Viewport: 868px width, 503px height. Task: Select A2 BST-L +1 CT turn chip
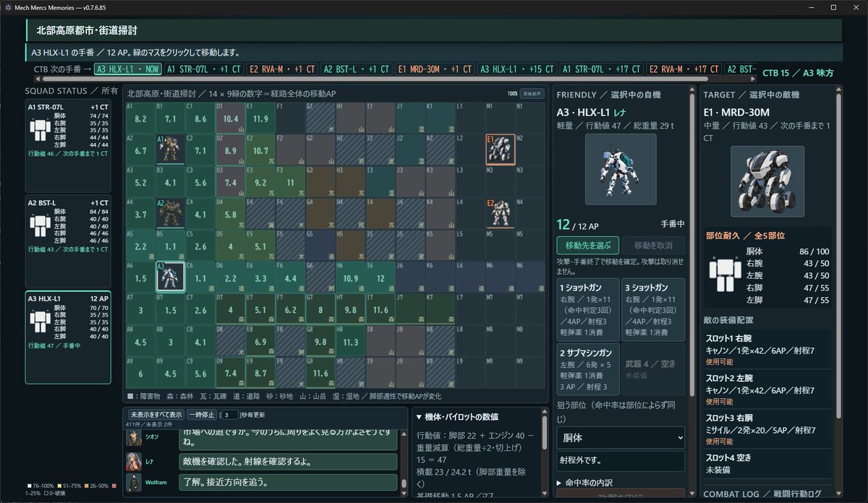pos(357,69)
